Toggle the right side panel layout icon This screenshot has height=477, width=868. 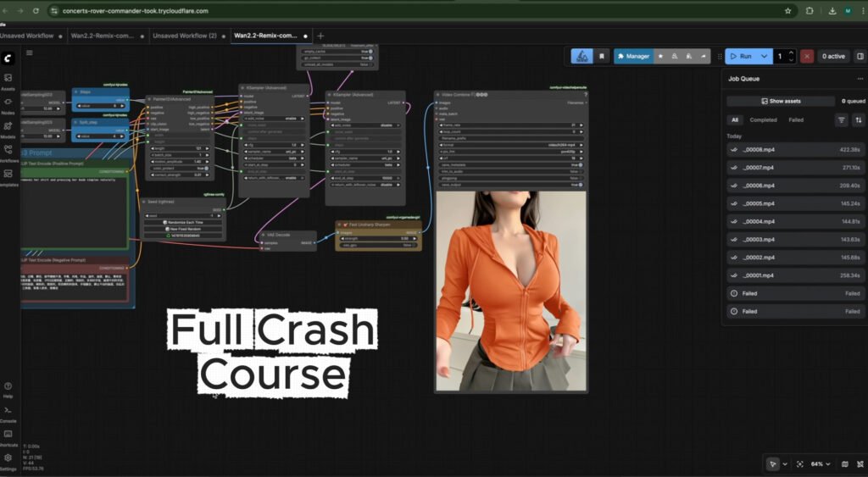pyautogui.click(x=860, y=56)
